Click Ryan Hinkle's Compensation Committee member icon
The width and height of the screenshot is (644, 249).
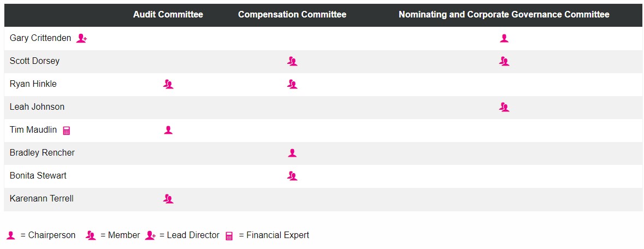click(x=292, y=84)
